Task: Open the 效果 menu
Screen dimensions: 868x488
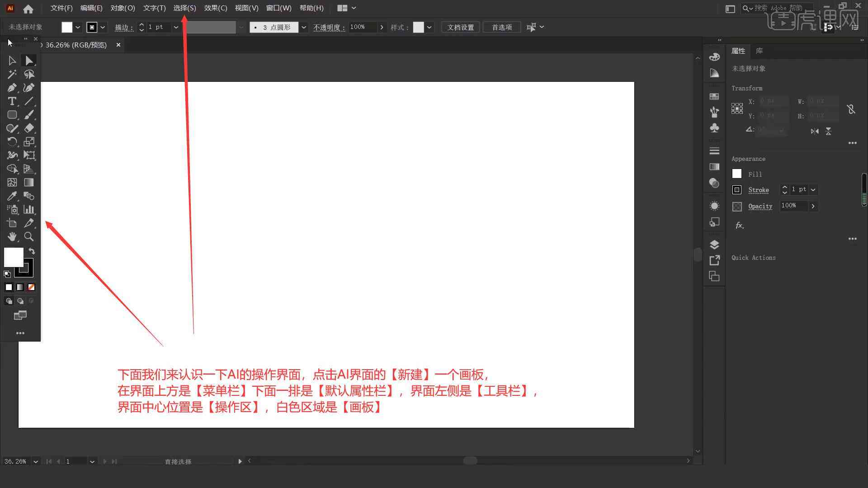Action: pyautogui.click(x=215, y=8)
